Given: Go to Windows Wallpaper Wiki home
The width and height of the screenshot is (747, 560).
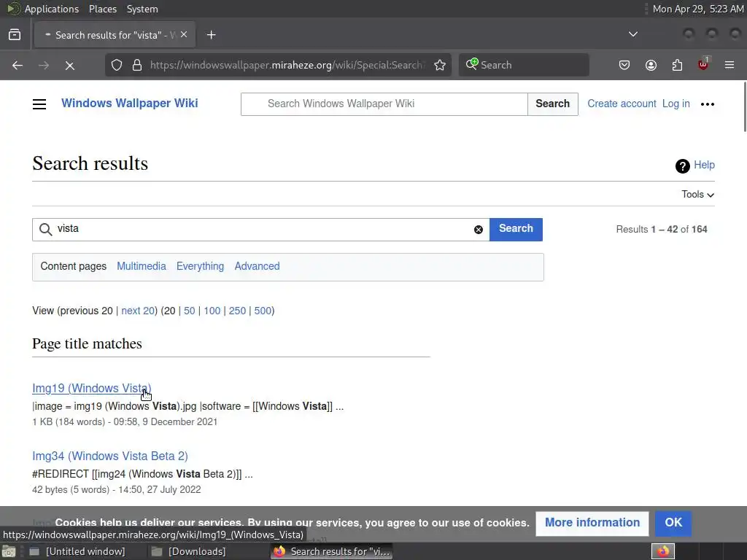Looking at the screenshot, I should 130,104.
